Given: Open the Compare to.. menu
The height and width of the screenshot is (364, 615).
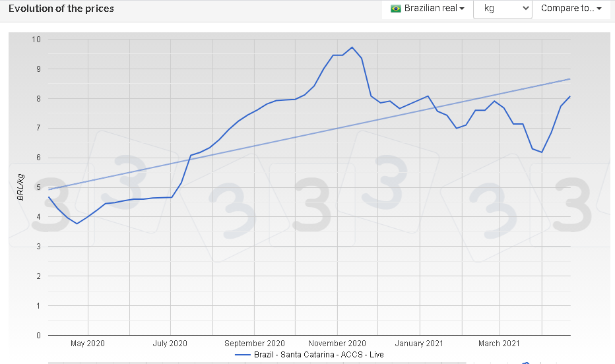Looking at the screenshot, I should tap(571, 9).
